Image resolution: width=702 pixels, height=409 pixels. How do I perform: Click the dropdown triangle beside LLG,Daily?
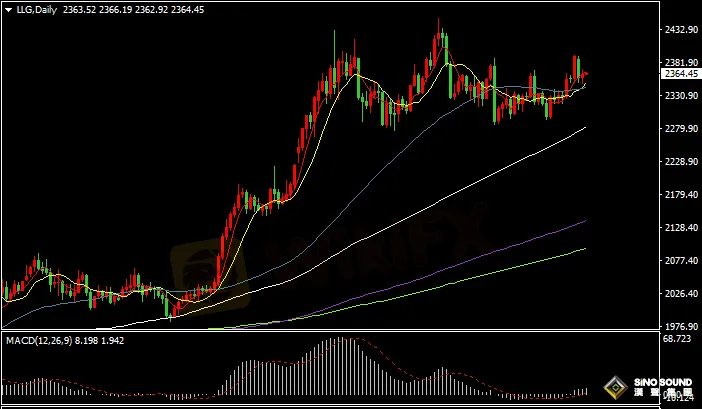[8, 10]
